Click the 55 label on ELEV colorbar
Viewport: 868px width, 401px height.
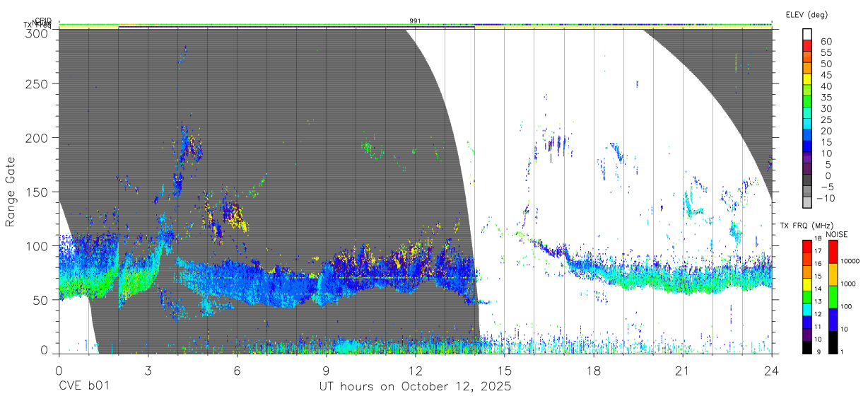pyautogui.click(x=826, y=52)
